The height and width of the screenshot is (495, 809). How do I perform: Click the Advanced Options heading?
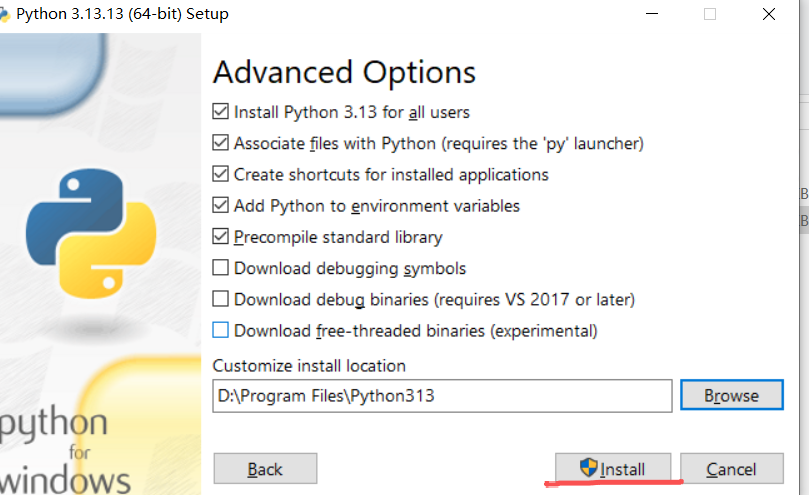tap(344, 72)
